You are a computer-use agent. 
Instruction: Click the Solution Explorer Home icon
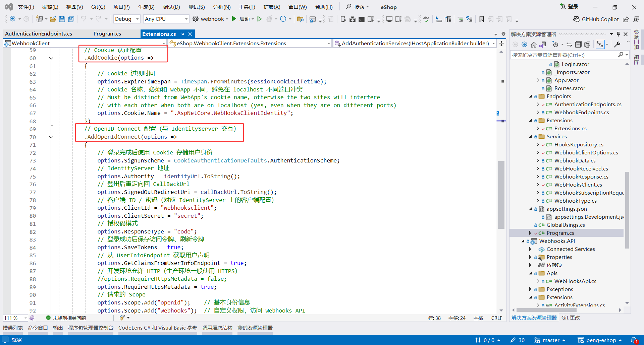pos(533,44)
